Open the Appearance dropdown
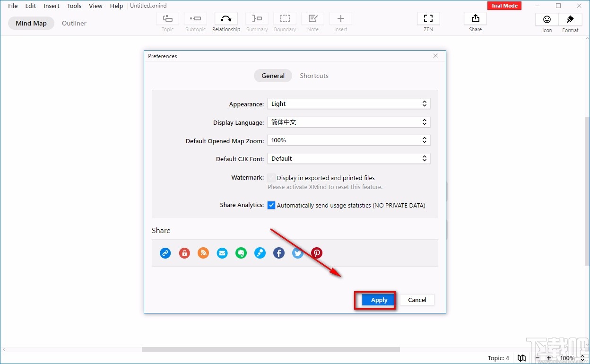This screenshot has height=364, width=590. coord(348,104)
